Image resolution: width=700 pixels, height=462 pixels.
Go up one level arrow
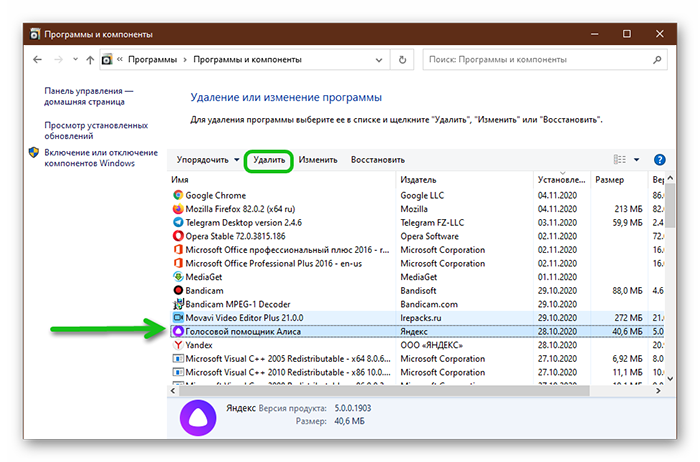click(90, 59)
